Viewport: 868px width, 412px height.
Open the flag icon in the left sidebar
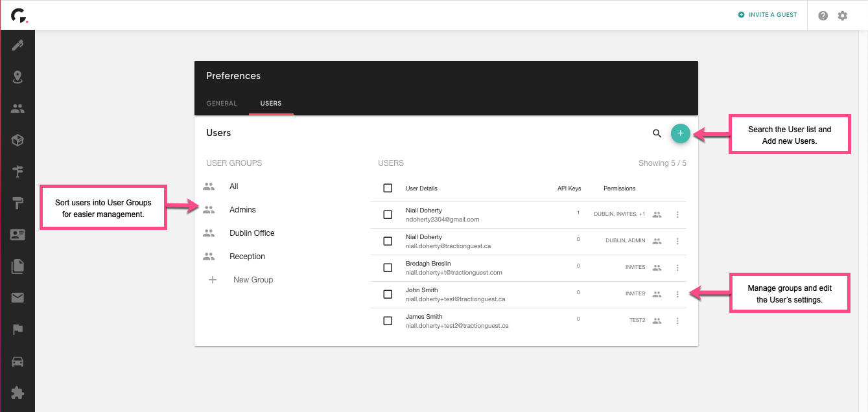click(x=18, y=328)
